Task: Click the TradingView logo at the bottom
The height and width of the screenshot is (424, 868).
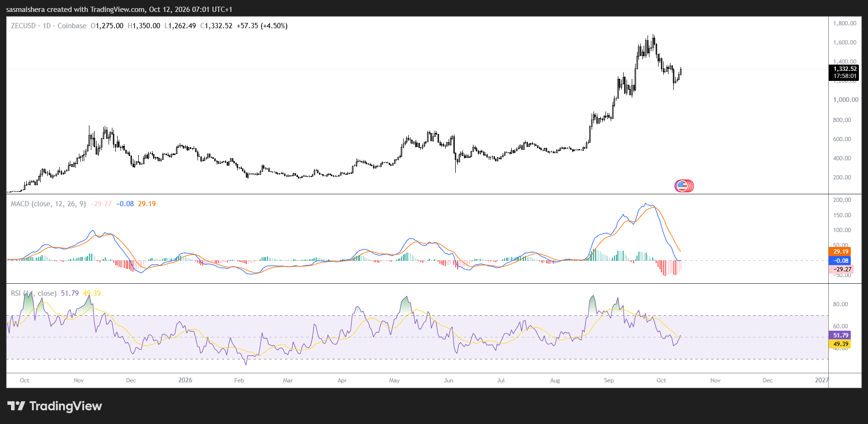Action: [55, 406]
